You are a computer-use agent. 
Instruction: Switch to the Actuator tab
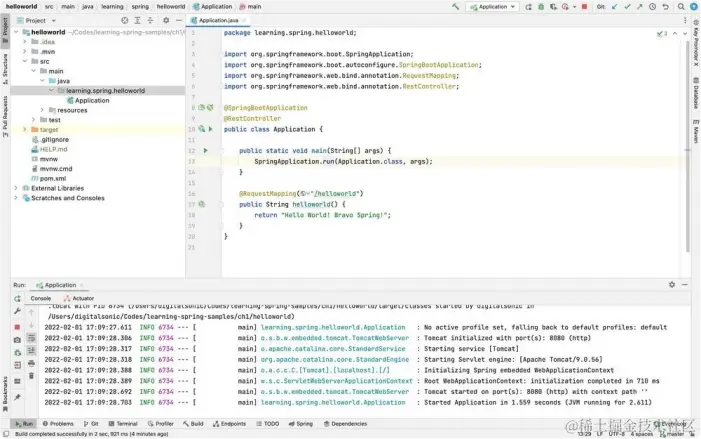pyautogui.click(x=82, y=298)
